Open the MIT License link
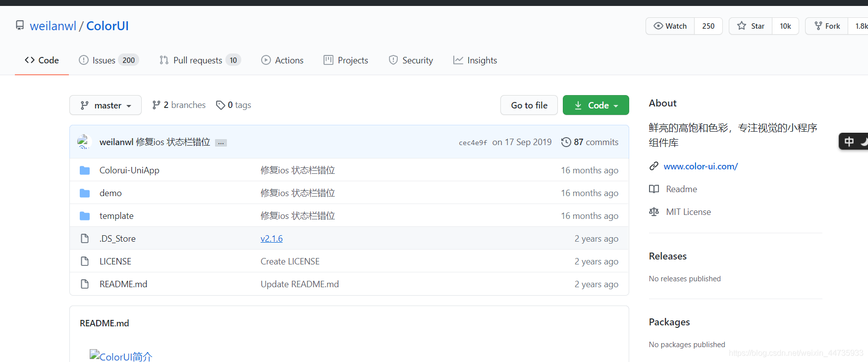Viewport: 868px width, 362px height. pyautogui.click(x=688, y=212)
